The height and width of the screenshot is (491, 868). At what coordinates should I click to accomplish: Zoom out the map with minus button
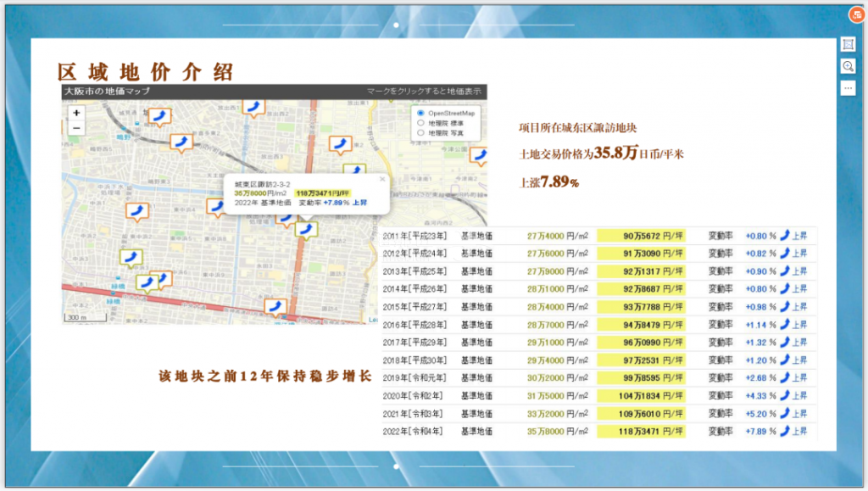[76, 128]
